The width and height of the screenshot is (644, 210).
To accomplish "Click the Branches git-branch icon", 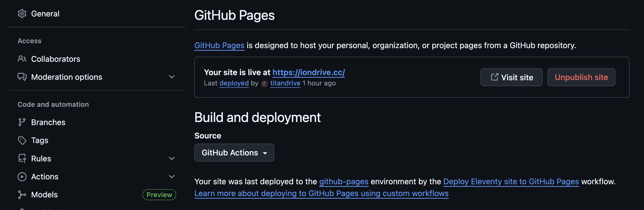I will click(22, 122).
